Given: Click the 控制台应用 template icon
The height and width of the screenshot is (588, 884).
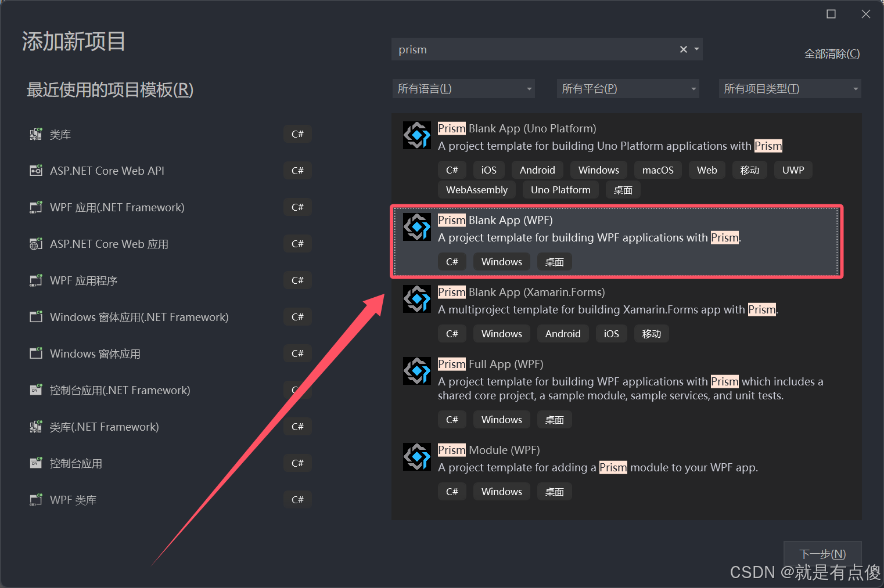Looking at the screenshot, I should pos(36,463).
